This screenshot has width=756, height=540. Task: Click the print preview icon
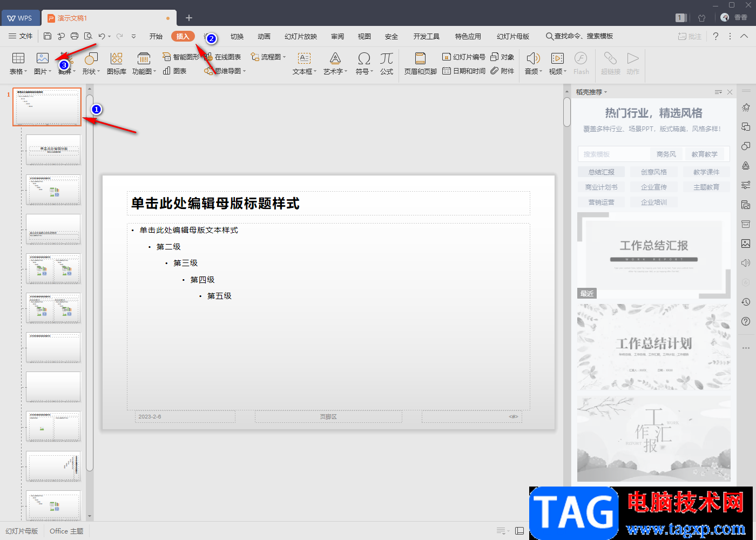88,36
